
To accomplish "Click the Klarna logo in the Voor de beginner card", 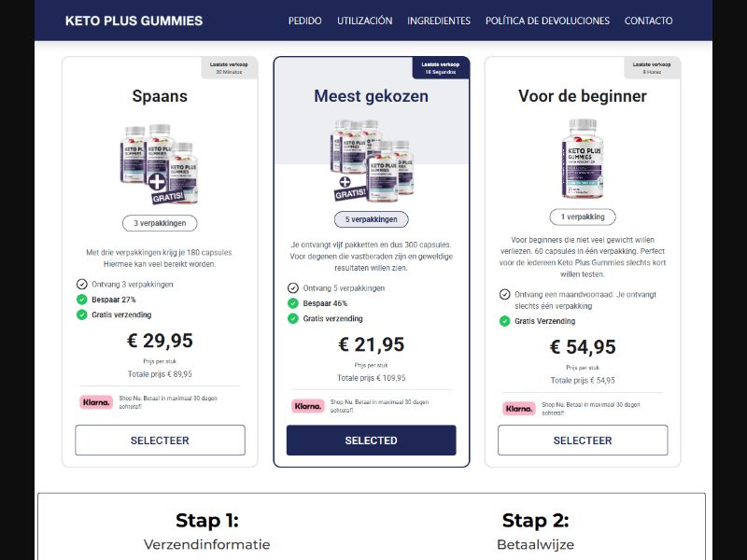I will pos(516,408).
